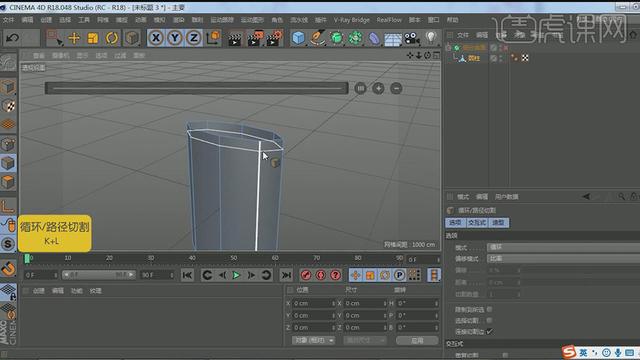
Task: Toggle Y axis lock
Action: click(175, 38)
